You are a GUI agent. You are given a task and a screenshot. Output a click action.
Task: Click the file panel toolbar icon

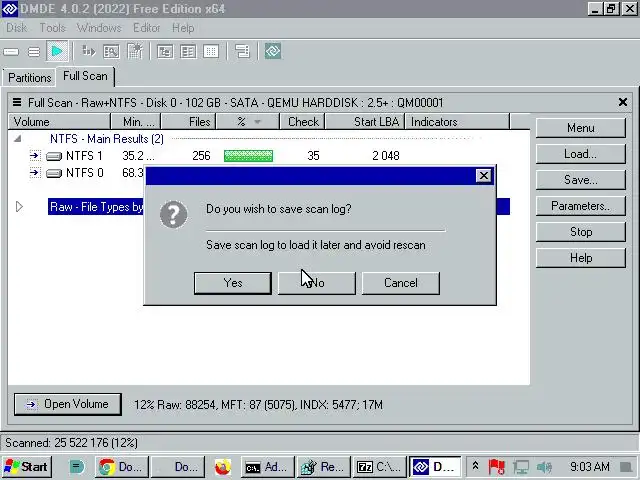click(165, 51)
